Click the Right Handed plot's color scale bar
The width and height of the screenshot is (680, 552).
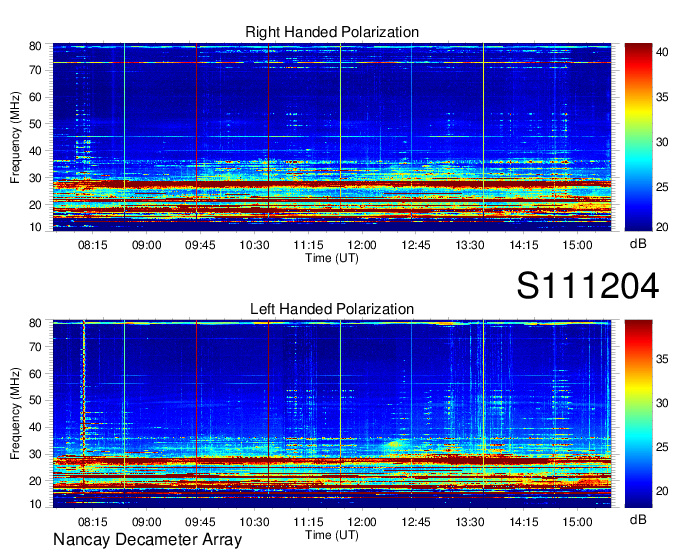638,137
